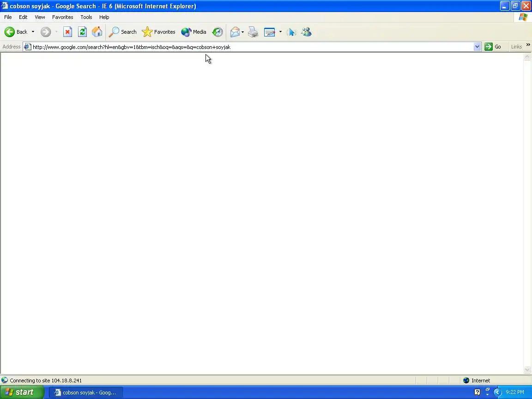Select the cobson soyjak taskbar button

point(86,393)
